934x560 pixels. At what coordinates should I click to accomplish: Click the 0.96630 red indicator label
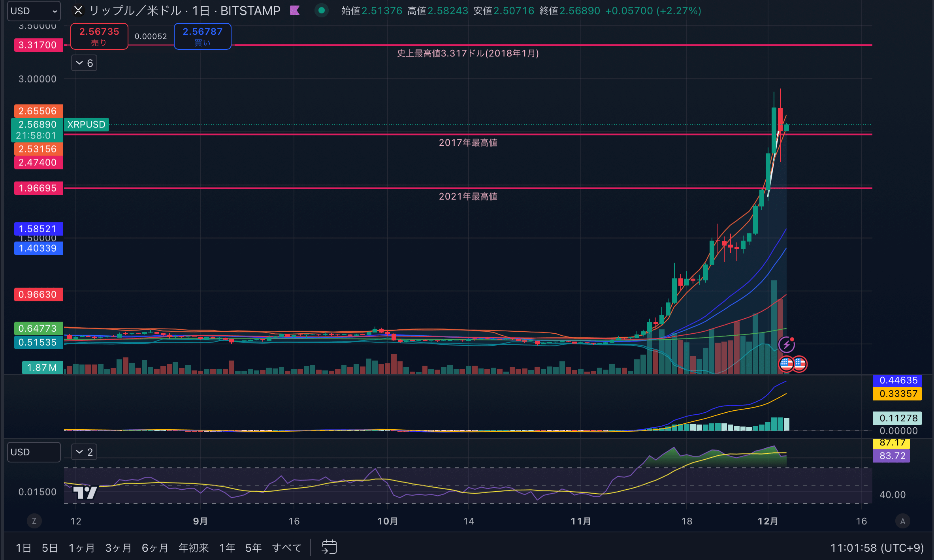(x=38, y=294)
